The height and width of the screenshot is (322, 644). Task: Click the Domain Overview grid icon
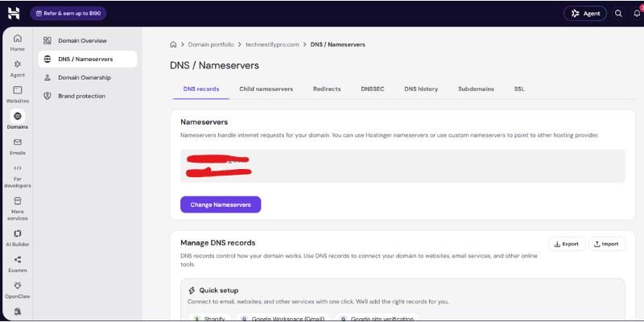(x=47, y=41)
